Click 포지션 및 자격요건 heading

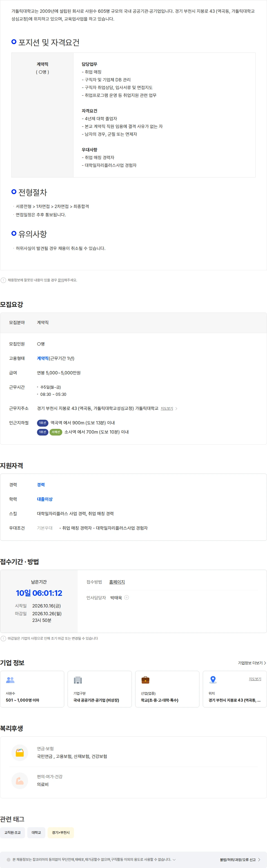coord(49,42)
